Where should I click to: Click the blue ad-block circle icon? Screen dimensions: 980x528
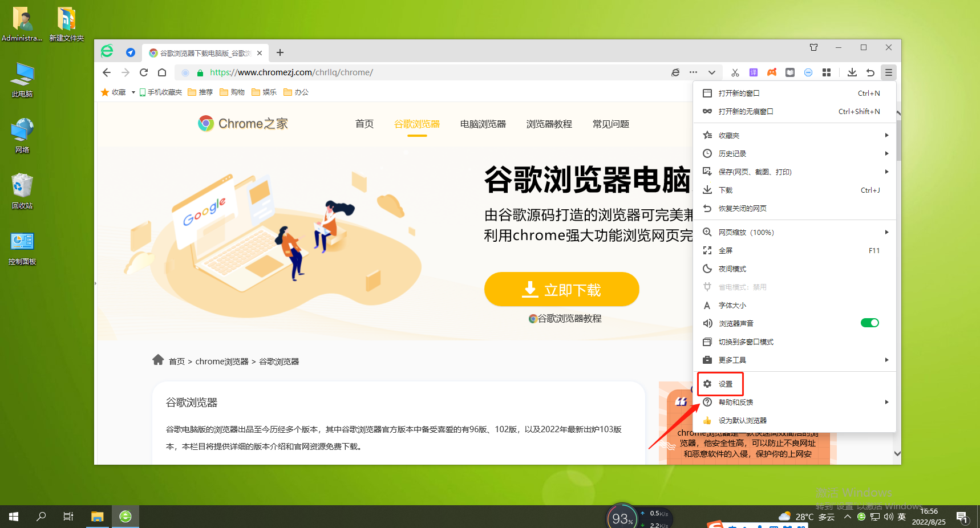(808, 72)
